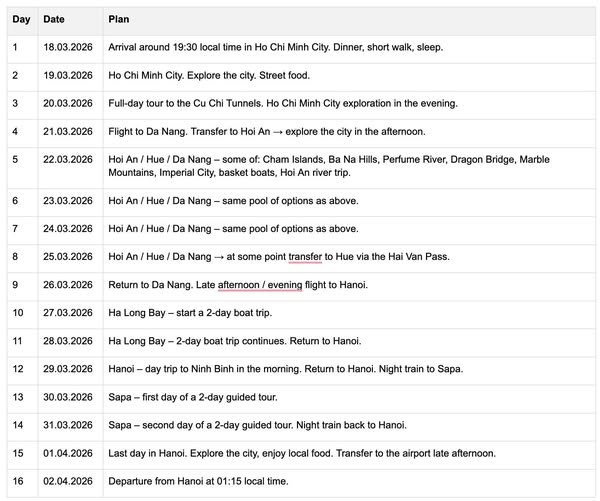Viewport: 600px width, 501px height.
Task: Click the Cham Islands options plan cell
Action: coord(349,166)
